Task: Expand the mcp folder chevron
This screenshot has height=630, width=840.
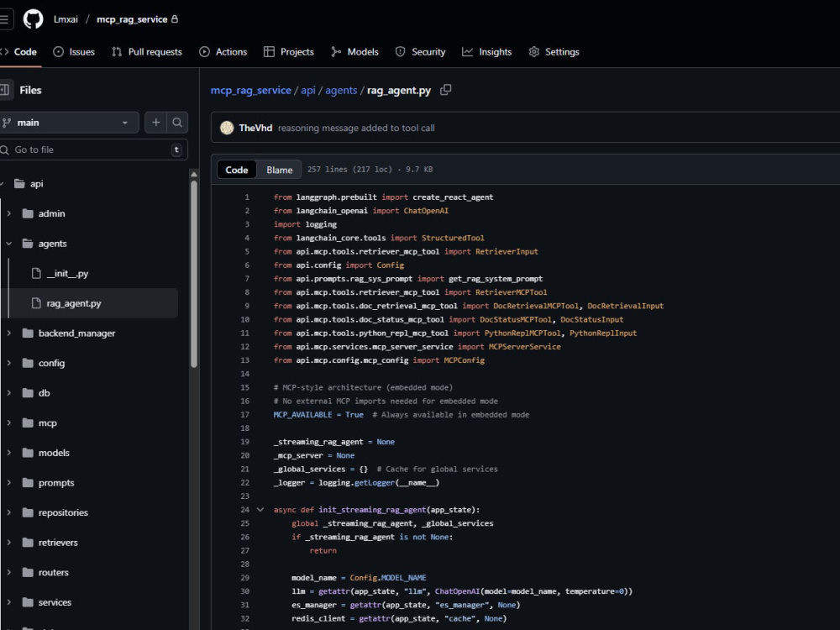Action: (9, 423)
